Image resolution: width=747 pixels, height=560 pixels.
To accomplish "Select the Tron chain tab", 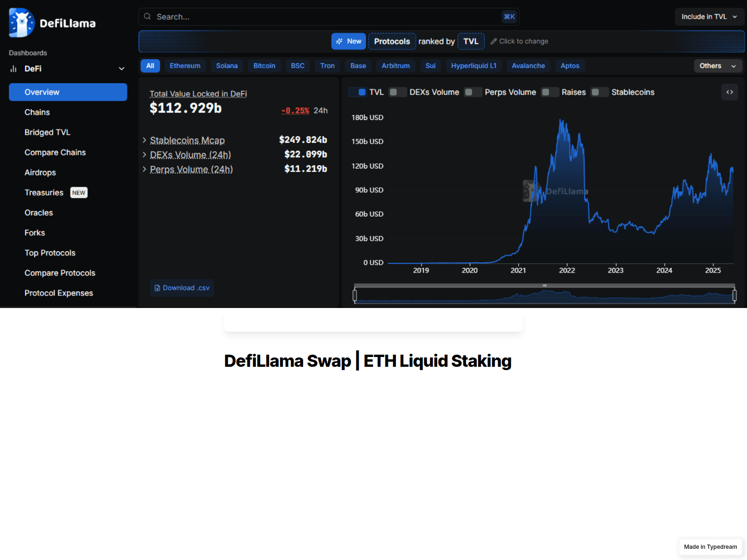I will point(328,66).
